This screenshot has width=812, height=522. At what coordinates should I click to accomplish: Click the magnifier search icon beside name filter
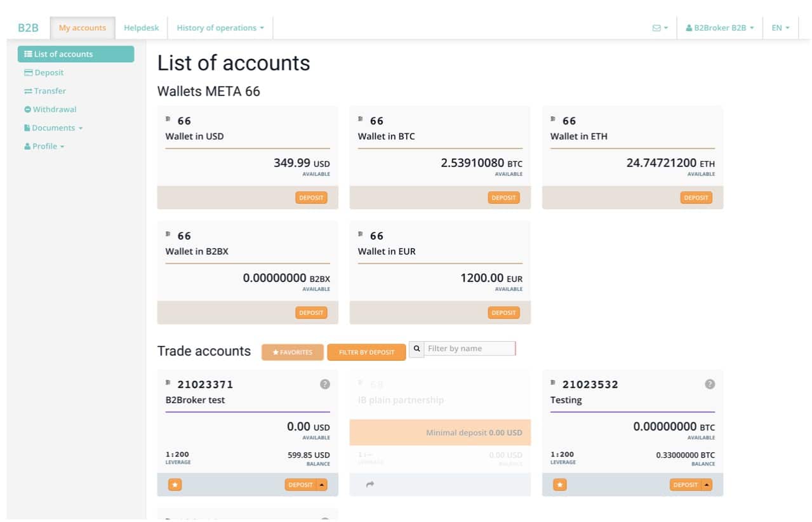click(x=416, y=349)
